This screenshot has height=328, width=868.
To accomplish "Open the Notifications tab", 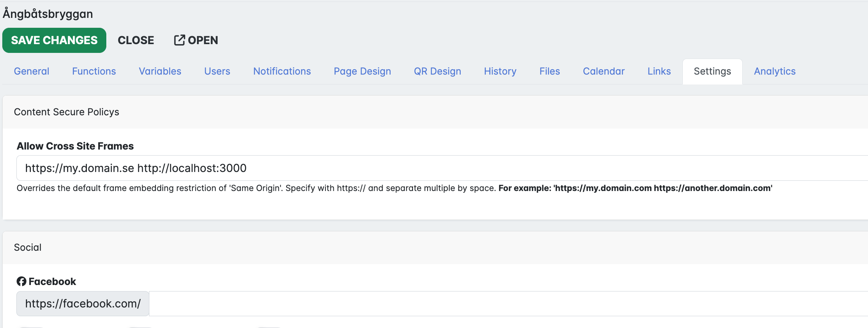I will click(x=282, y=72).
